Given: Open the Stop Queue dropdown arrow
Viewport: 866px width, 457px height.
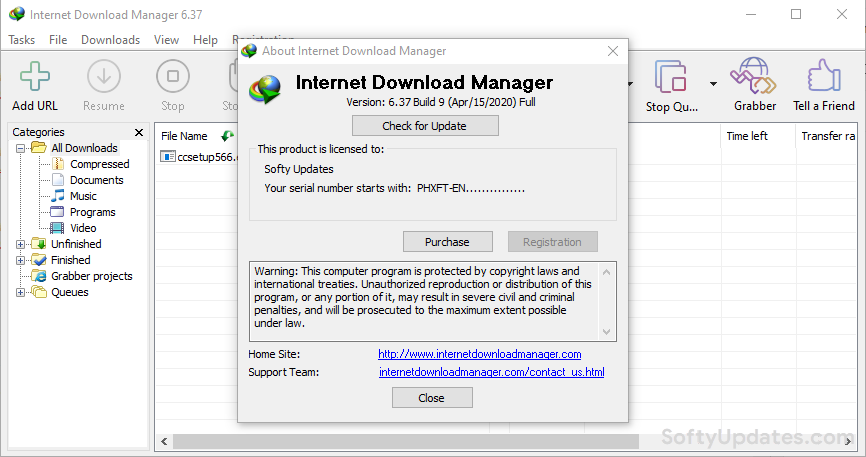Looking at the screenshot, I should [713, 84].
